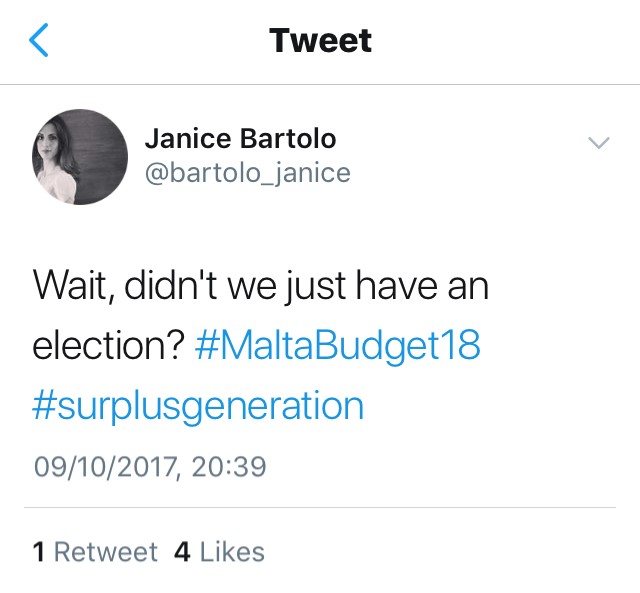
Task: Click the time 20:39
Action: (232, 466)
